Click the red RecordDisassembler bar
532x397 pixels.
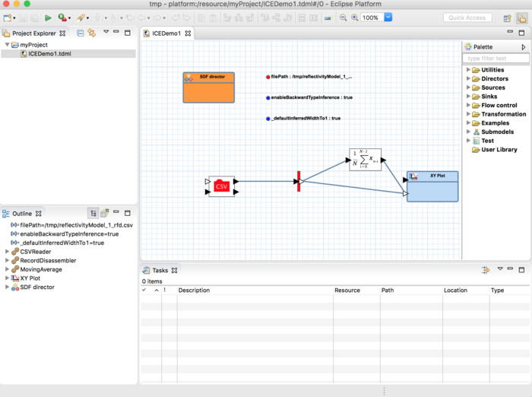coord(299,181)
